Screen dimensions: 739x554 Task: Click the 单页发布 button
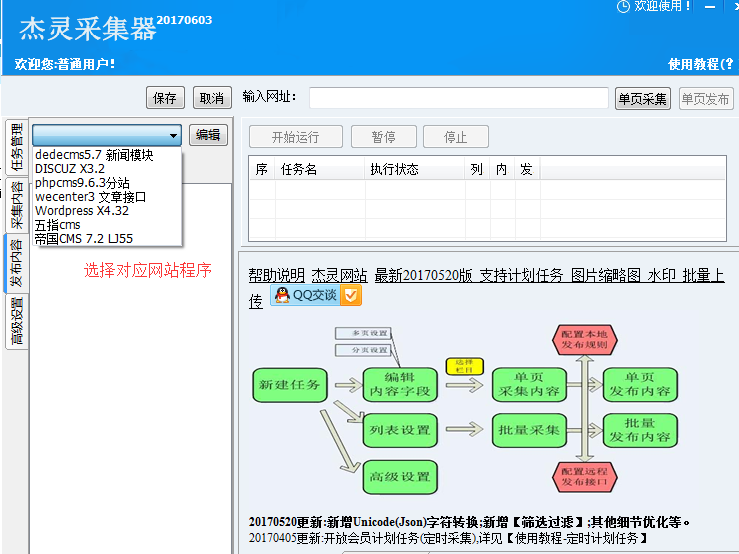[x=706, y=99]
